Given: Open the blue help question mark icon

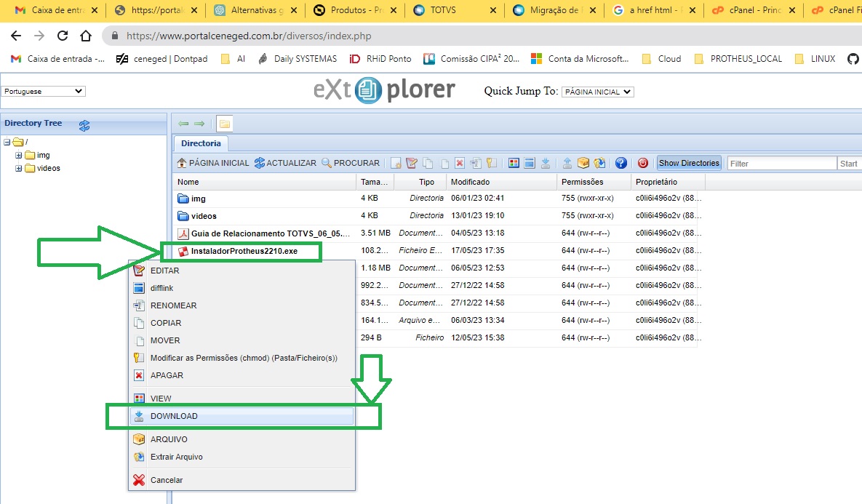Looking at the screenshot, I should click(x=621, y=163).
